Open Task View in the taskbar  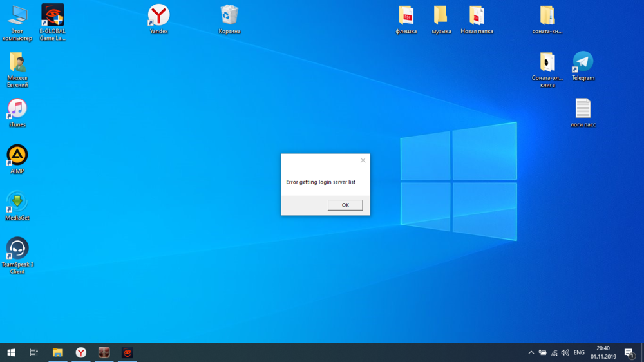[34, 352]
